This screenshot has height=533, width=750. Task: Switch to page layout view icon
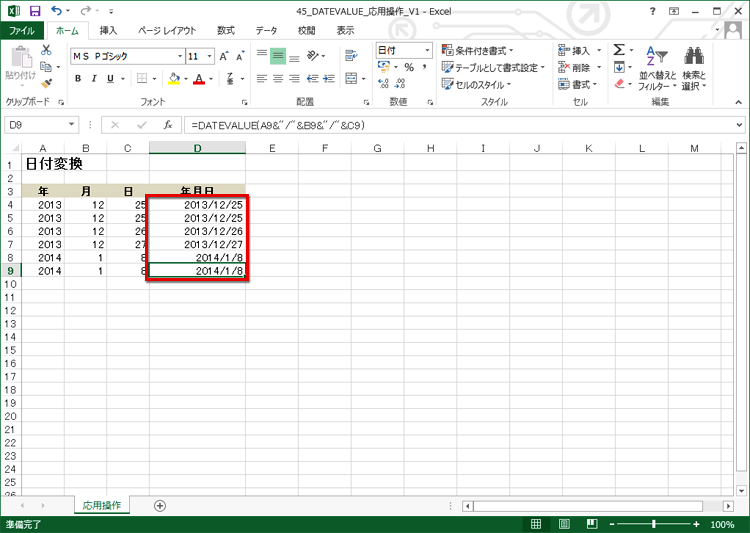pos(564,524)
